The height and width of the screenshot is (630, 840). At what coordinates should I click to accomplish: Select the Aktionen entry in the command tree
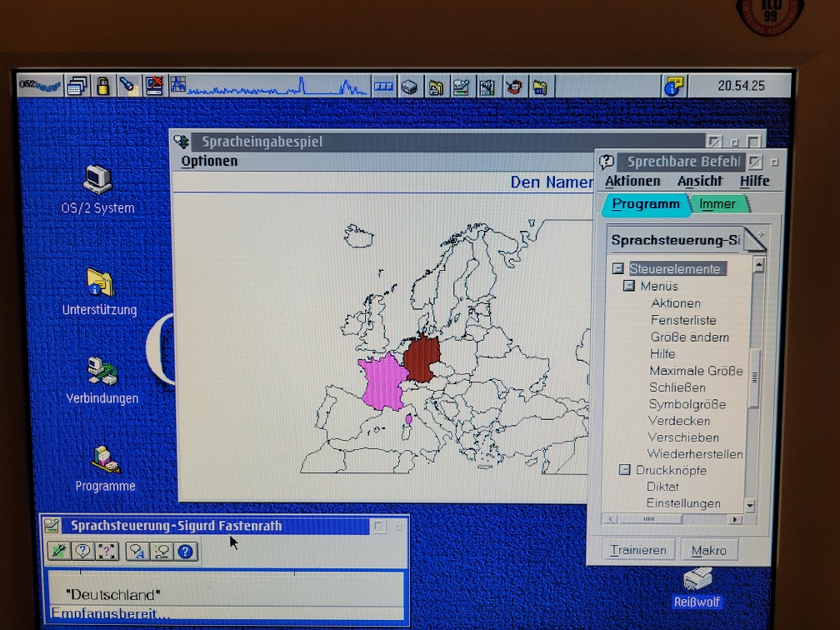(676, 303)
